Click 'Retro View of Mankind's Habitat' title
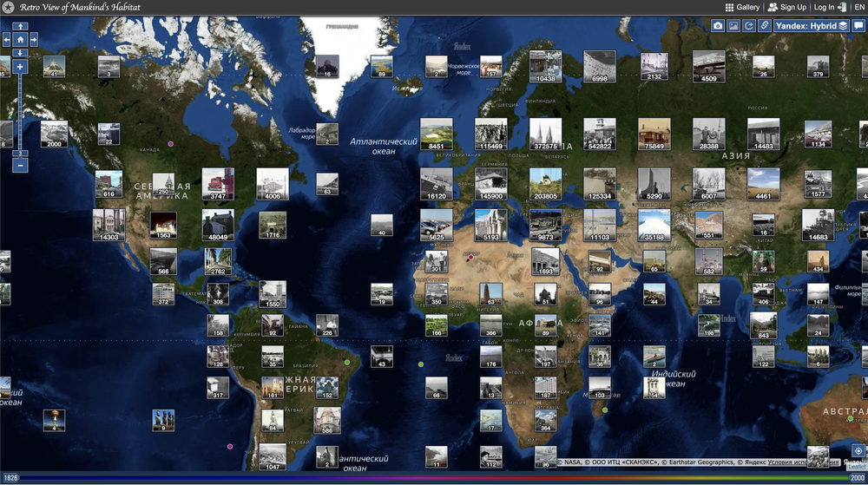Screen dimensions: 868x485 [80, 7]
